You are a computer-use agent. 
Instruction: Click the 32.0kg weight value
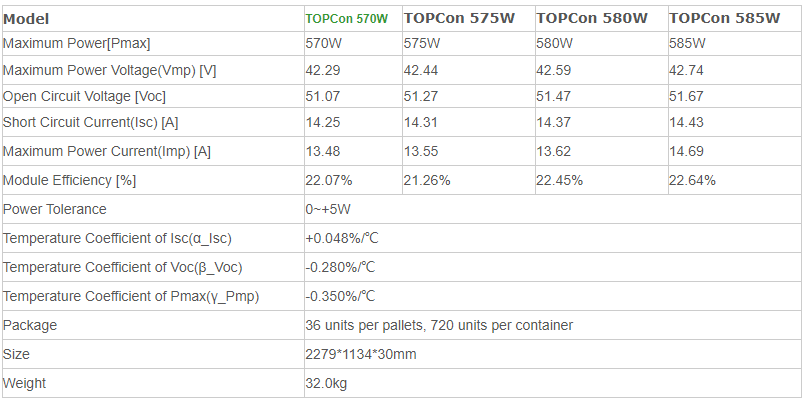(x=327, y=383)
